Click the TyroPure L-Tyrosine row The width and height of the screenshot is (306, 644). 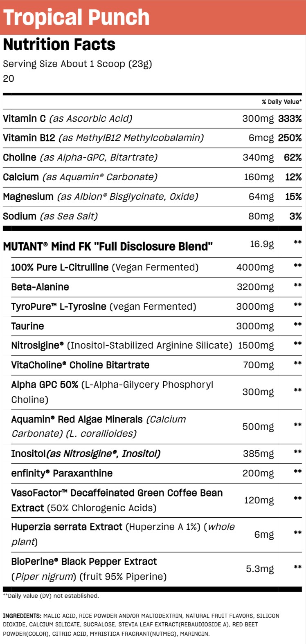[156, 307]
